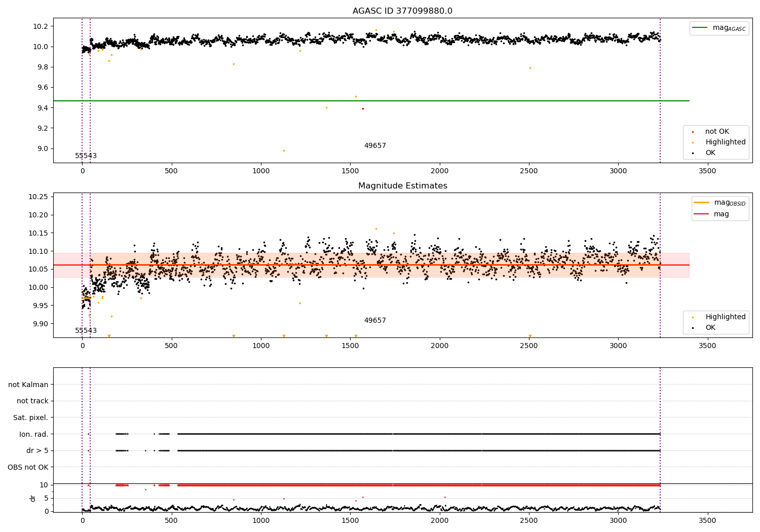Viewport: 760px width, 532px height.
Task: Click the 'Magnitude Estimates' subplot title
Action: pos(402,186)
